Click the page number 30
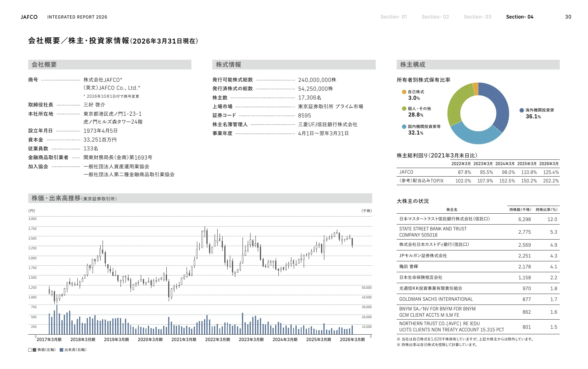The width and height of the screenshot is (588, 369). 568,17
